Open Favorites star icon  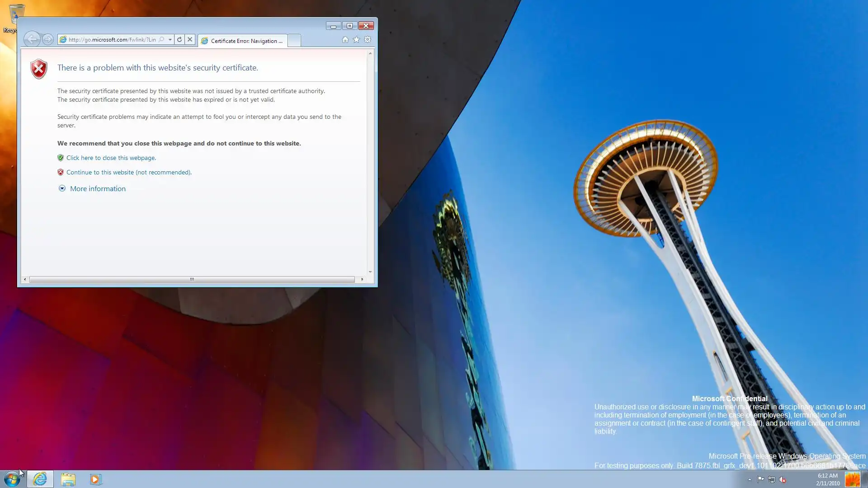pos(356,40)
